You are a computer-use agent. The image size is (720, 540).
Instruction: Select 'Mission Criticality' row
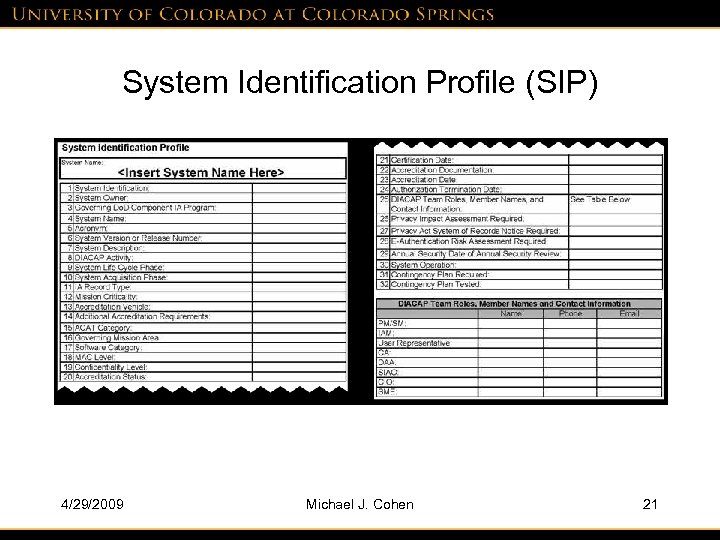(203, 297)
